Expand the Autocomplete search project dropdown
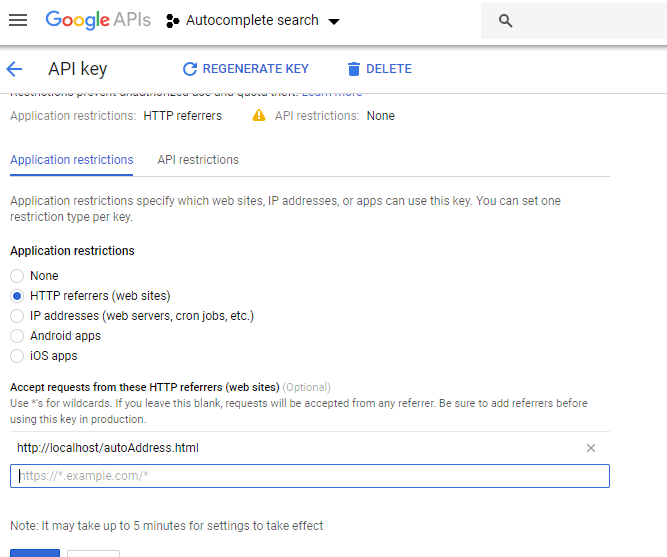Viewport: 667px width, 557px height. (x=334, y=21)
